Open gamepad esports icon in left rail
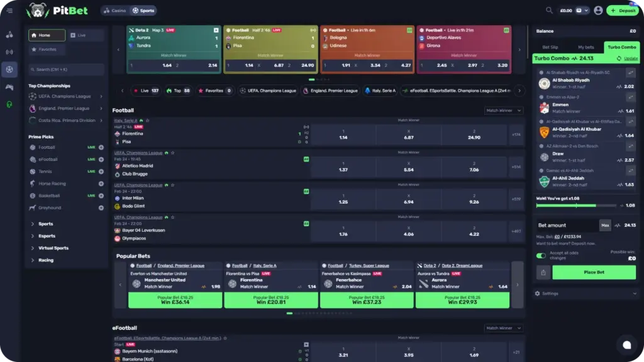The height and width of the screenshot is (362, 644). (x=9, y=87)
